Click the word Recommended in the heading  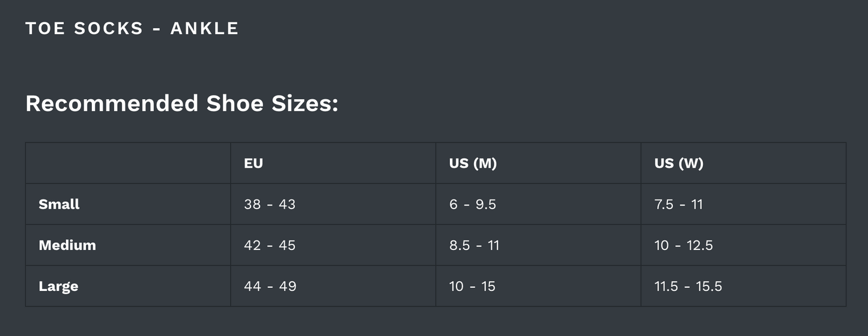(112, 103)
